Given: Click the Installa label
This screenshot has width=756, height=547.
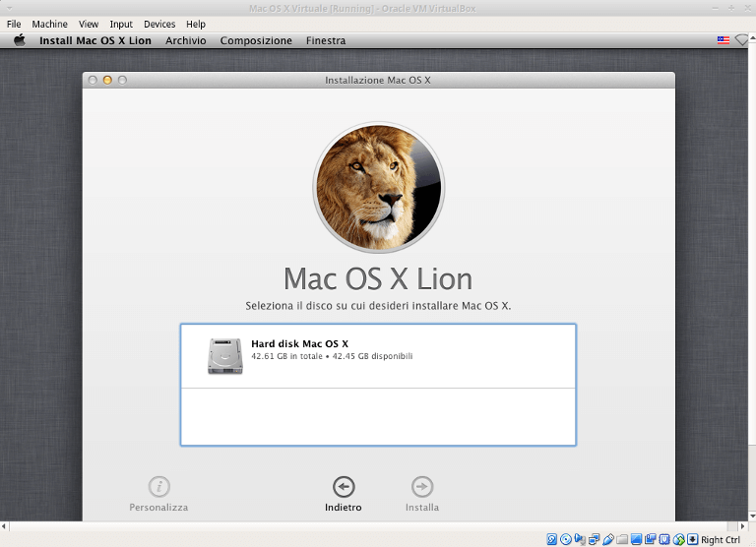Looking at the screenshot, I should coord(422,508).
